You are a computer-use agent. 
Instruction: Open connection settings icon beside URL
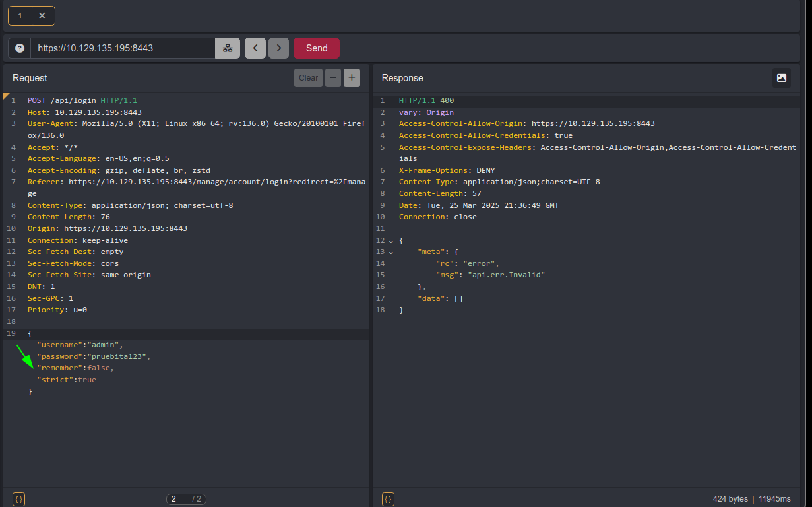(x=228, y=48)
